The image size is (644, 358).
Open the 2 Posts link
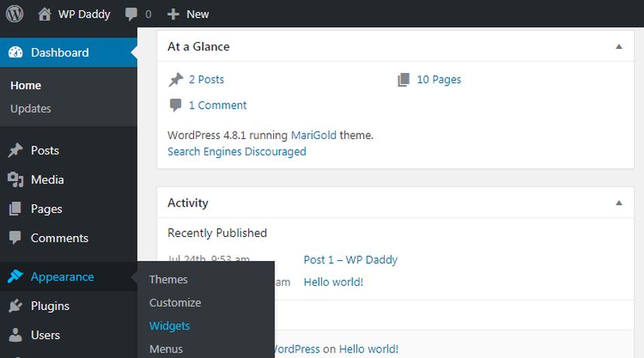206,79
